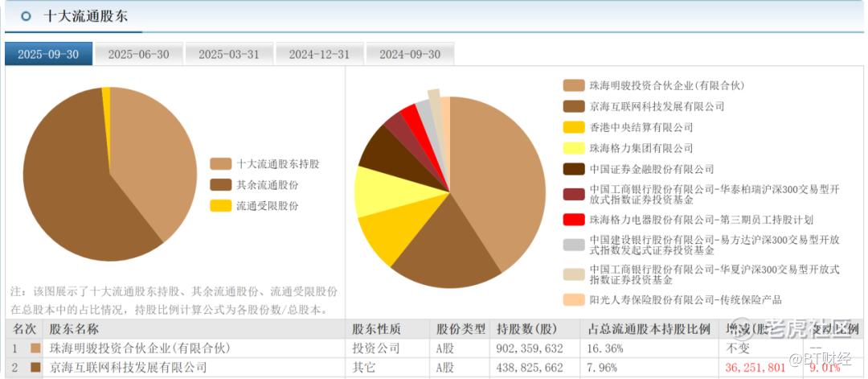Click the 902,359,632 shareholding value
The image size is (868, 379).
point(530,349)
